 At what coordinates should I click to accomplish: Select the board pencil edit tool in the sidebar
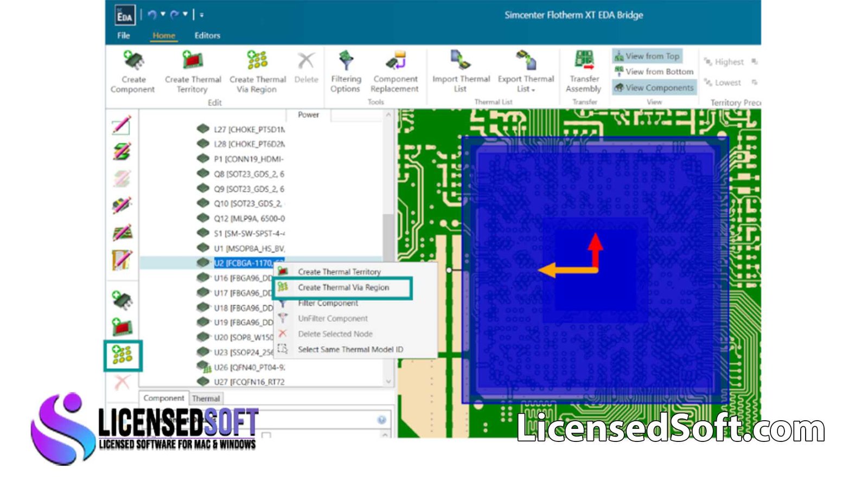click(122, 233)
